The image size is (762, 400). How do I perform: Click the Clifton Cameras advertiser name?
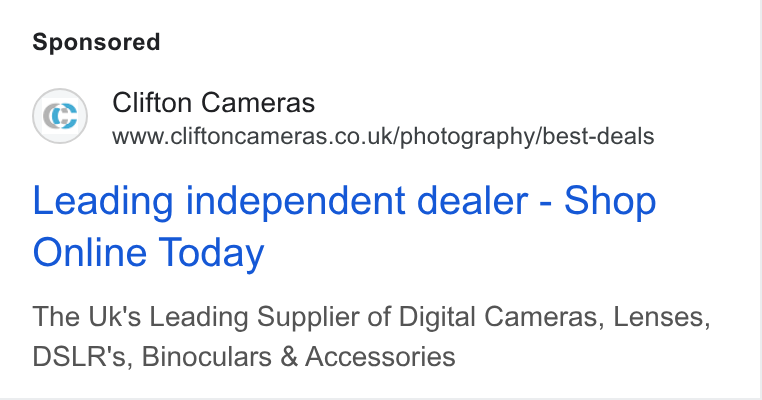tap(213, 103)
